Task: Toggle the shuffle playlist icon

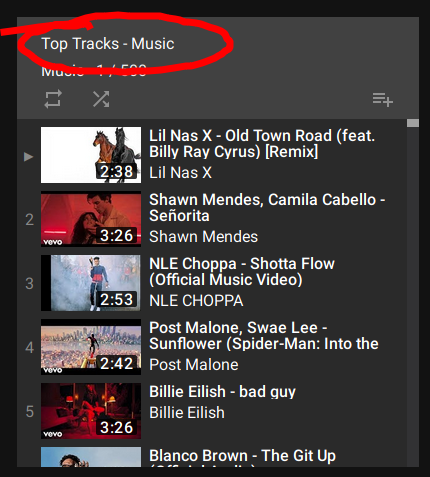Action: [x=101, y=99]
